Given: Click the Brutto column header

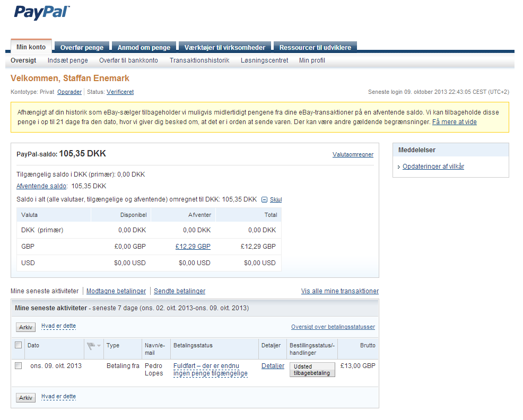Looking at the screenshot, I should pyautogui.click(x=368, y=346).
